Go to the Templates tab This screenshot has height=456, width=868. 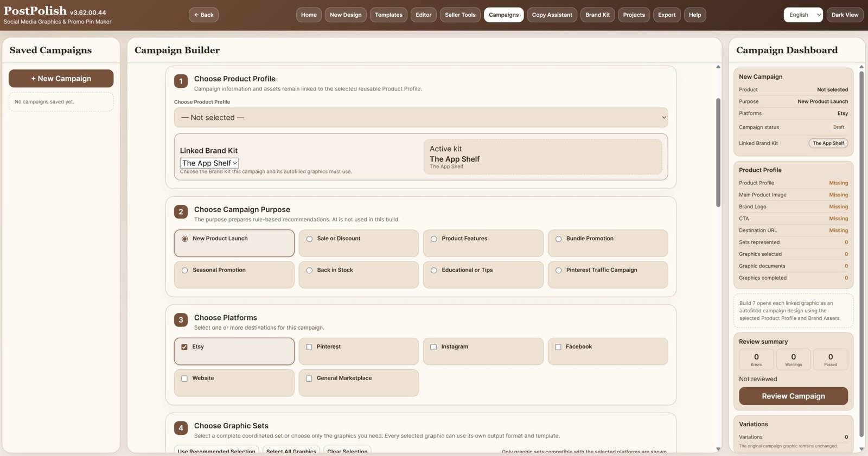click(x=388, y=15)
